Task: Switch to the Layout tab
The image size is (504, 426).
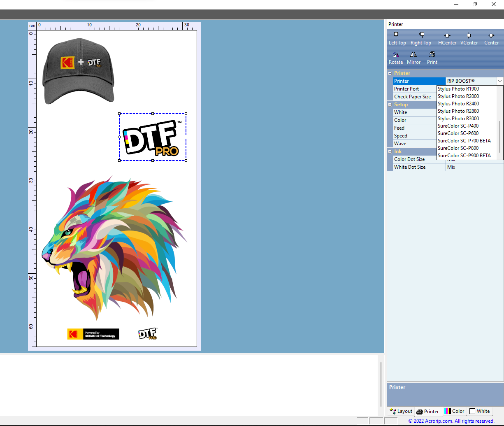Action: point(401,411)
